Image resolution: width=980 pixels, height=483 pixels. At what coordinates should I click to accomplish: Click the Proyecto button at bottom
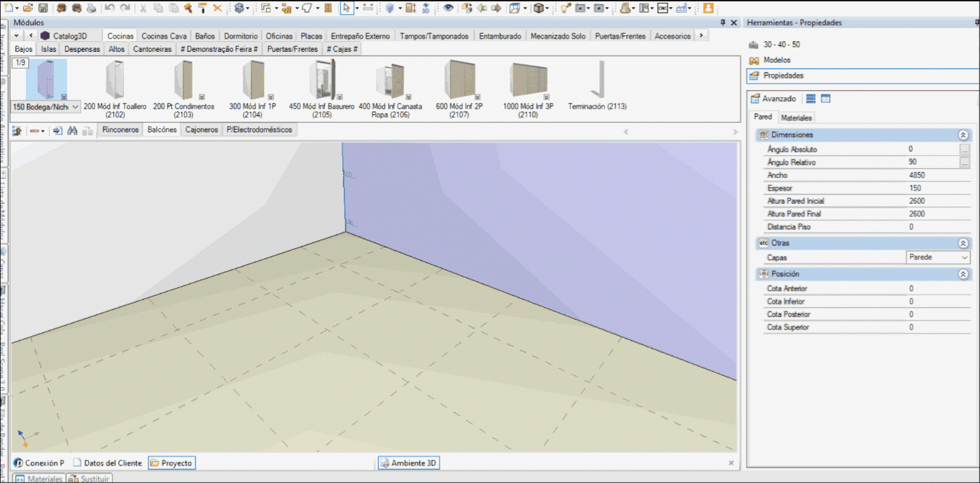tap(171, 463)
